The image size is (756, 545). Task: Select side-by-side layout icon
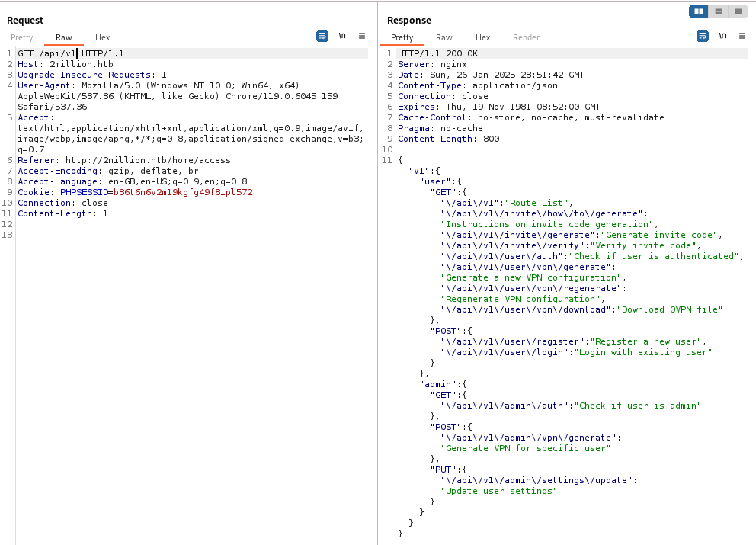[698, 11]
